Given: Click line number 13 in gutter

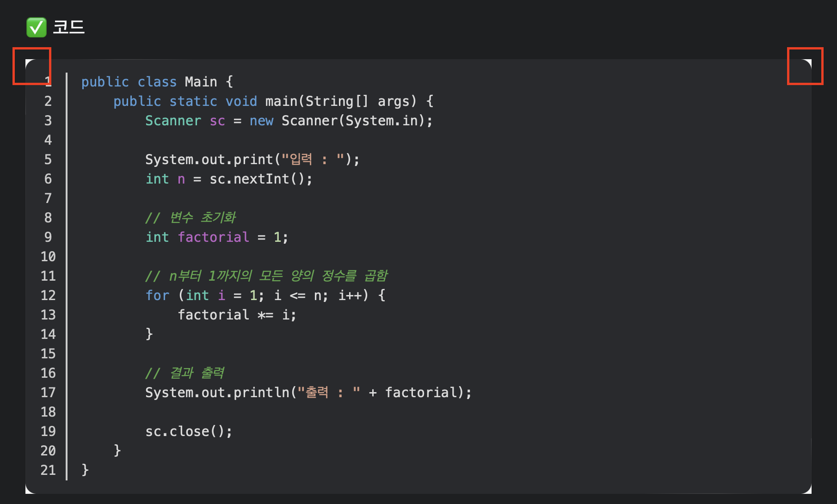Looking at the screenshot, I should (48, 315).
